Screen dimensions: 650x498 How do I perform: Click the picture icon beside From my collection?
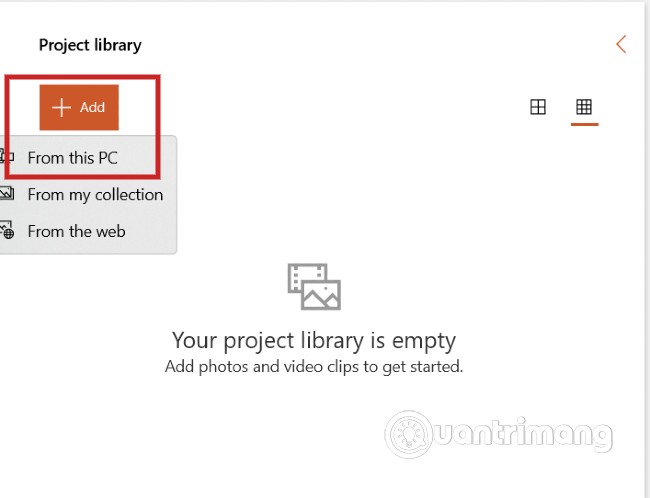tap(7, 195)
